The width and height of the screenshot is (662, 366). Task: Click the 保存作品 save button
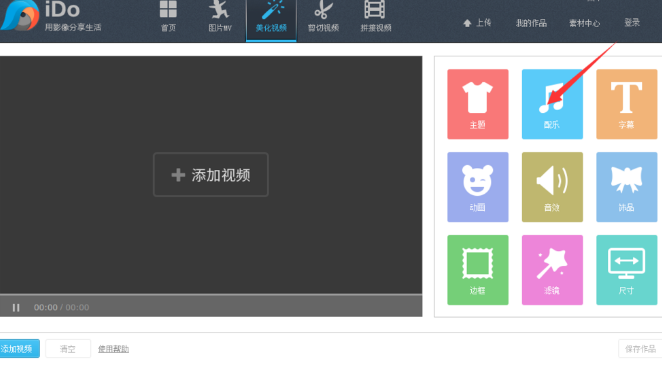click(x=640, y=349)
